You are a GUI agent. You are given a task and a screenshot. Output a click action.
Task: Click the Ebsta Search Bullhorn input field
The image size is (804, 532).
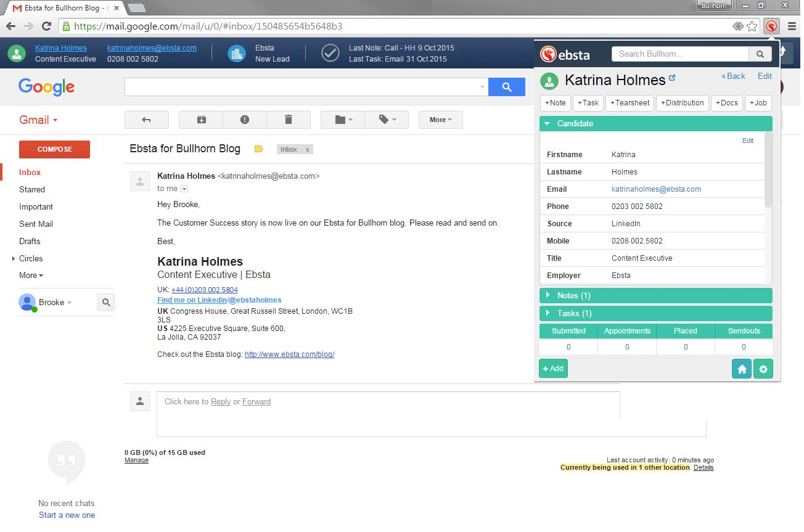(680, 54)
